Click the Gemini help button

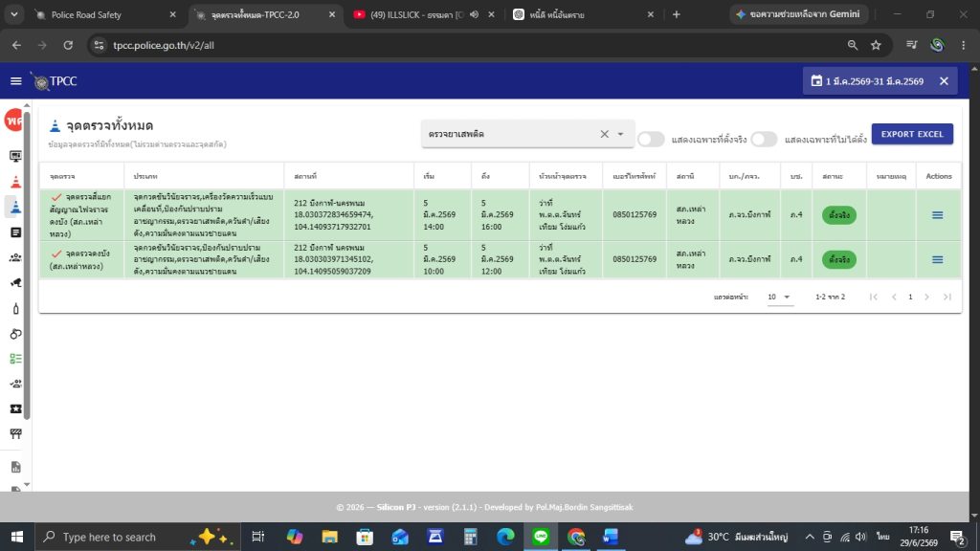[x=798, y=13]
